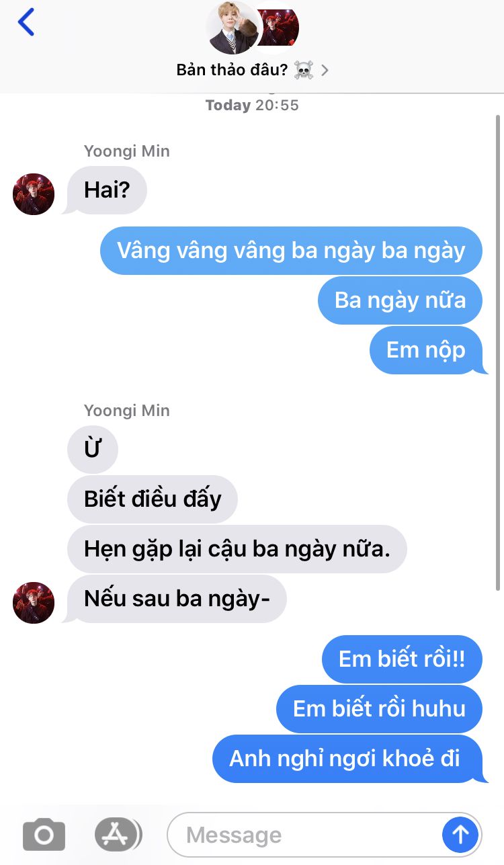This screenshot has width=504, height=865.
Task: Tap Yoongi avatar beside "Nếu sau ba ngày-"
Action: coord(34,603)
